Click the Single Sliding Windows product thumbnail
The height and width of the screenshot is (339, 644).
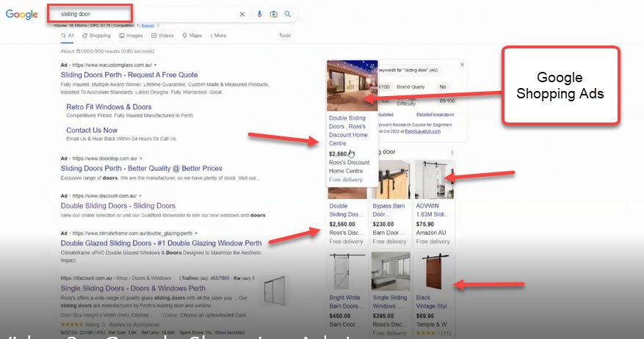point(390,271)
